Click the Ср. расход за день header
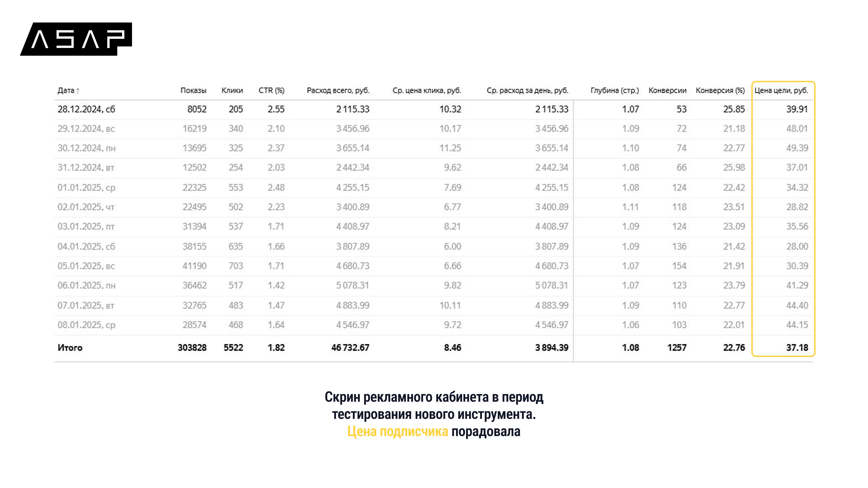 tap(527, 91)
